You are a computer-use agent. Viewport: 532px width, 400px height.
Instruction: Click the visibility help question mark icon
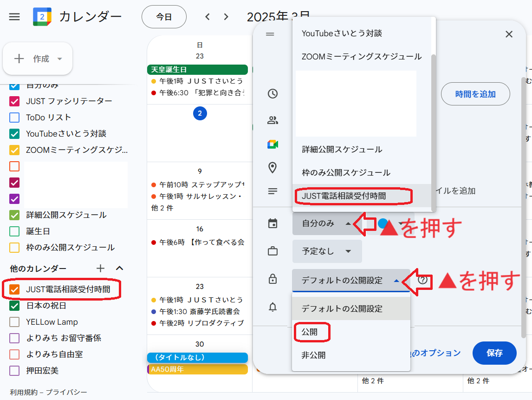pyautogui.click(x=422, y=281)
